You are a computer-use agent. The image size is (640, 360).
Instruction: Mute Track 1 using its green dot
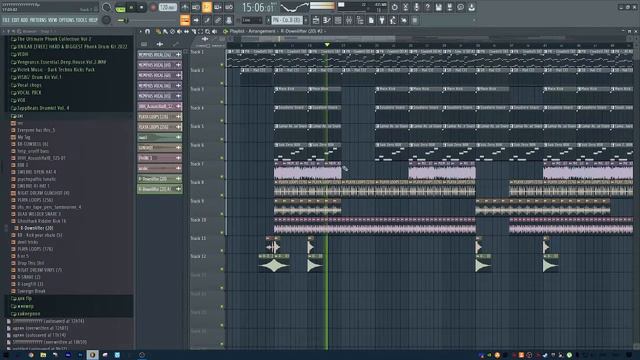222,64
